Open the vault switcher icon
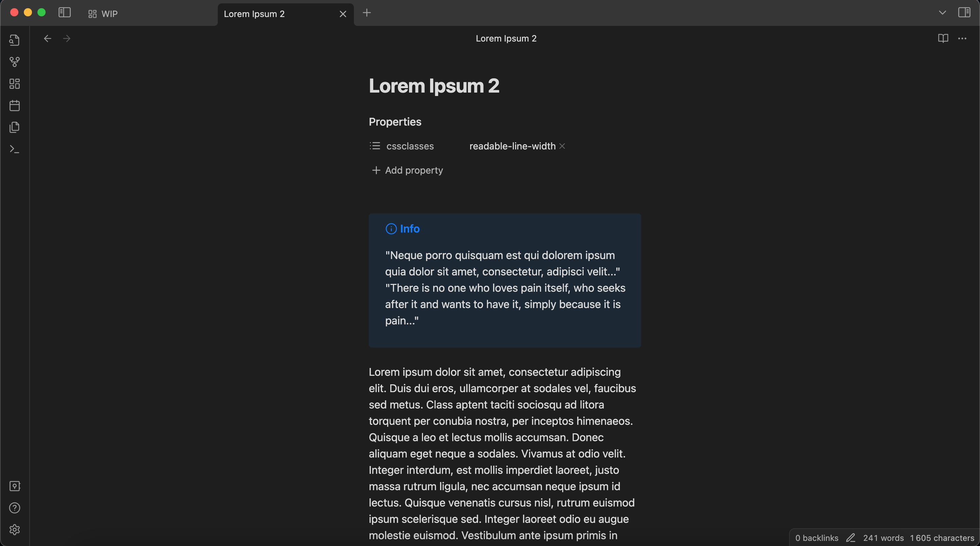980x546 pixels. (x=14, y=486)
